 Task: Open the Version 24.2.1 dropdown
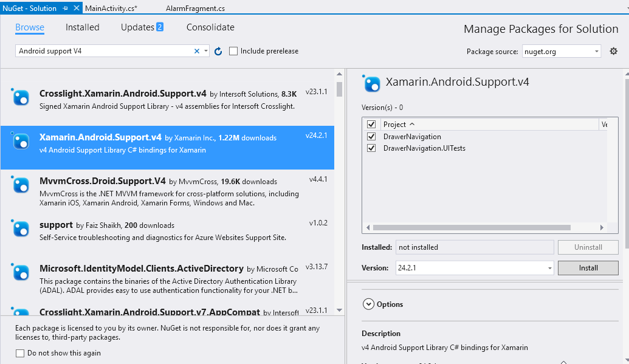[x=475, y=267]
